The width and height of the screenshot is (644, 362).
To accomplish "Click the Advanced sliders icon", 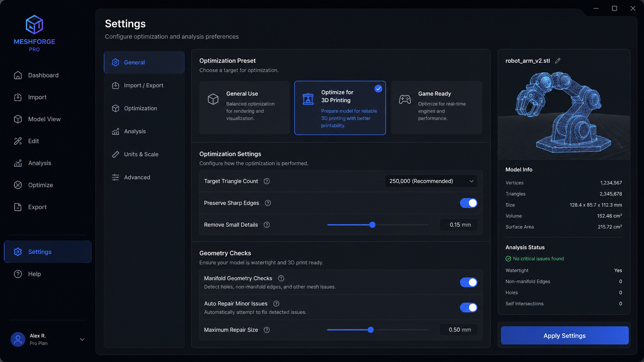I will coord(116,177).
